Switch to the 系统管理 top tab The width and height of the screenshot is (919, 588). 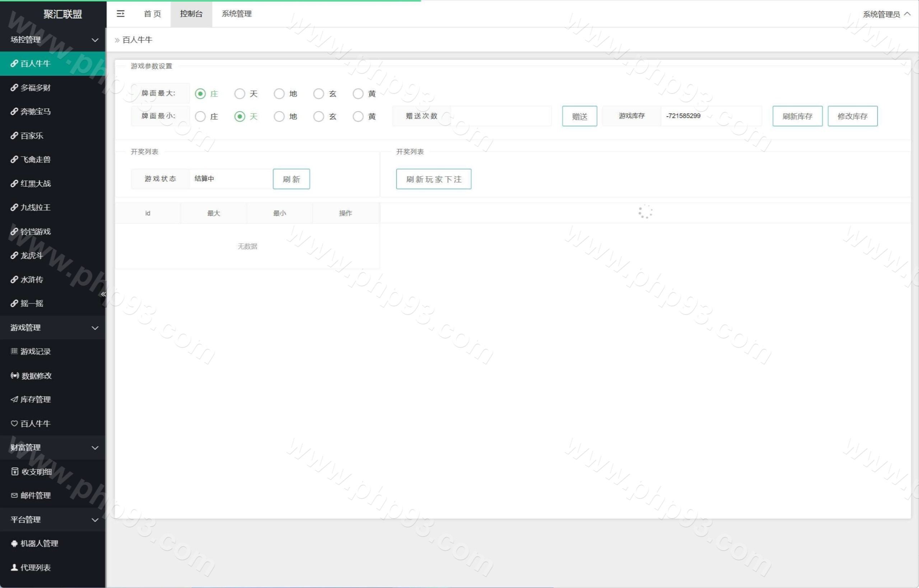(x=236, y=14)
